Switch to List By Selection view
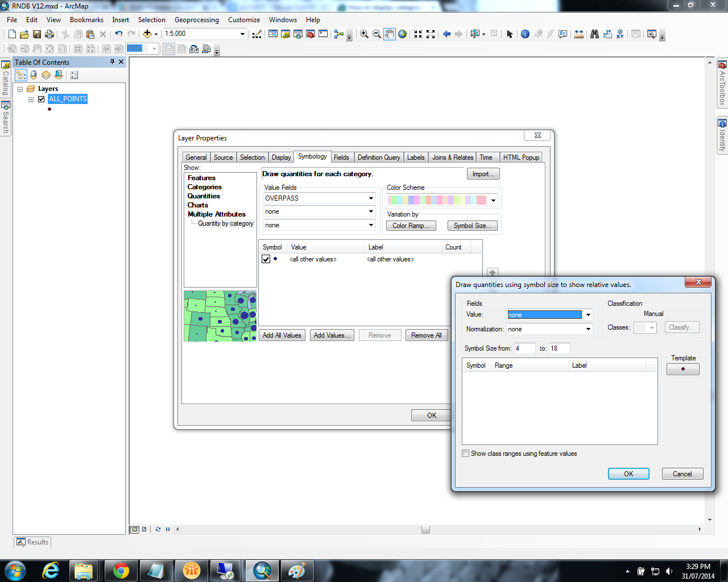This screenshot has width=728, height=582. 59,75
